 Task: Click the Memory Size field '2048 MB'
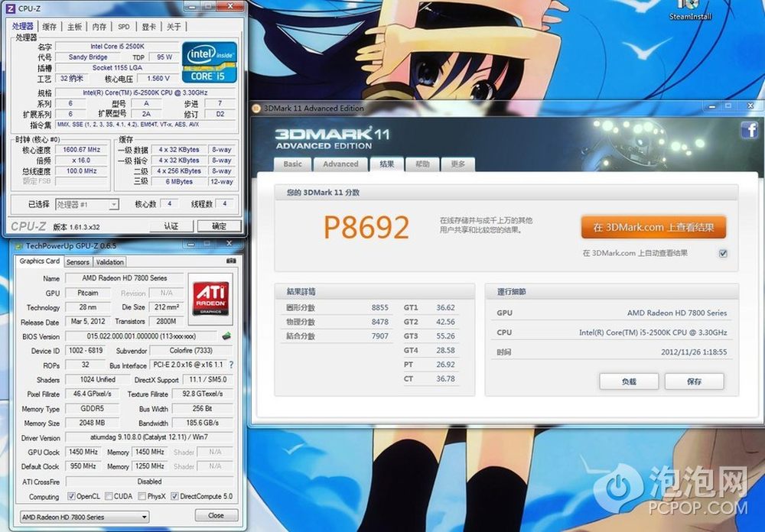[x=92, y=423]
